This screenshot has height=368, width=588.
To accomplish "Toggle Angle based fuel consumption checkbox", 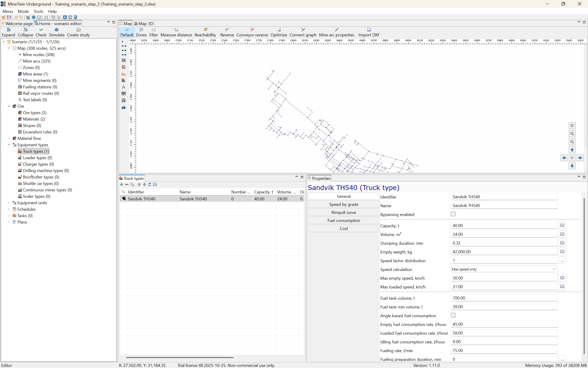I will pos(453,315).
